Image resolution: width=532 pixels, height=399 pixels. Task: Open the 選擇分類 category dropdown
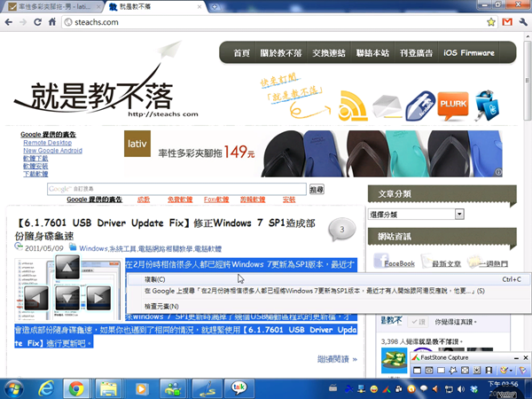(x=416, y=214)
